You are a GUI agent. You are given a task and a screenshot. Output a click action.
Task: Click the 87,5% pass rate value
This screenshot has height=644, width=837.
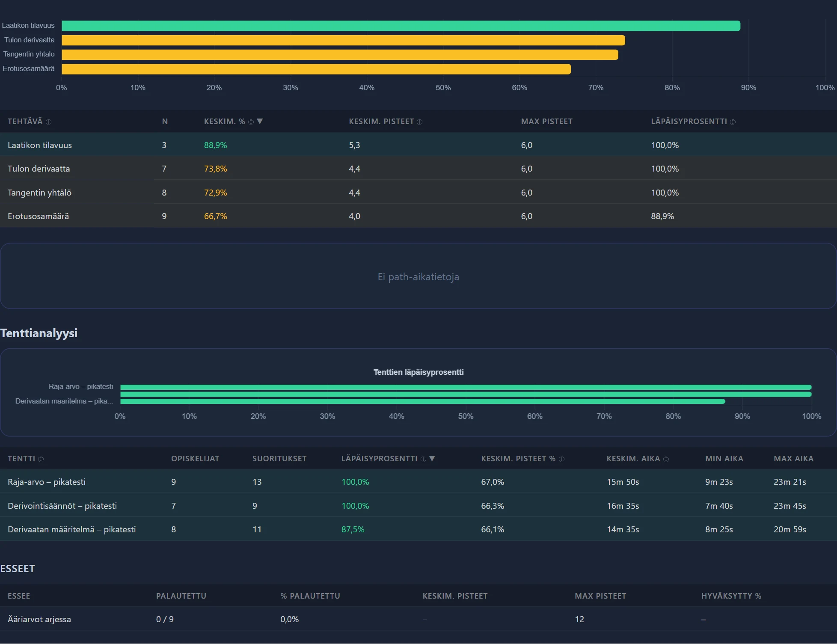[x=353, y=529]
